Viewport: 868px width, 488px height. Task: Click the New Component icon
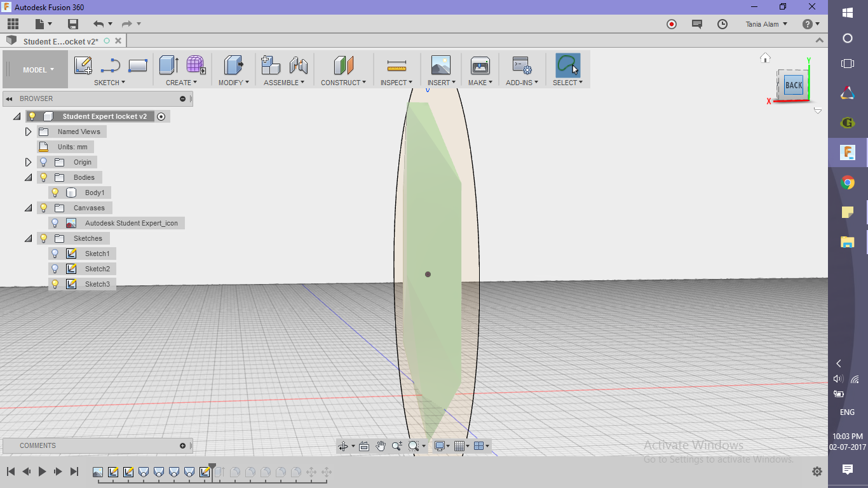(271, 65)
